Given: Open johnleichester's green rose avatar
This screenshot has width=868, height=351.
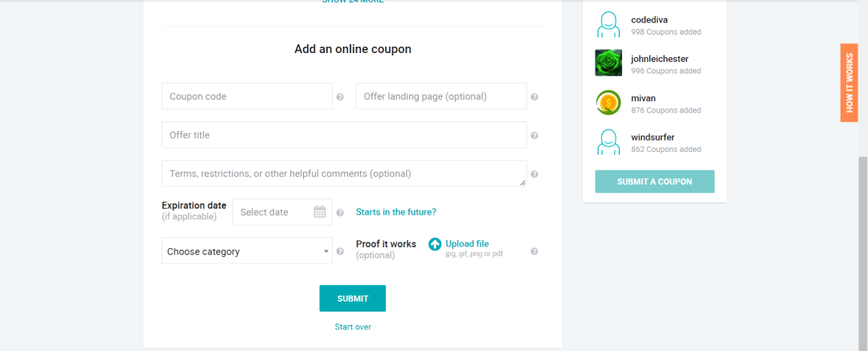Looking at the screenshot, I should click(x=608, y=63).
